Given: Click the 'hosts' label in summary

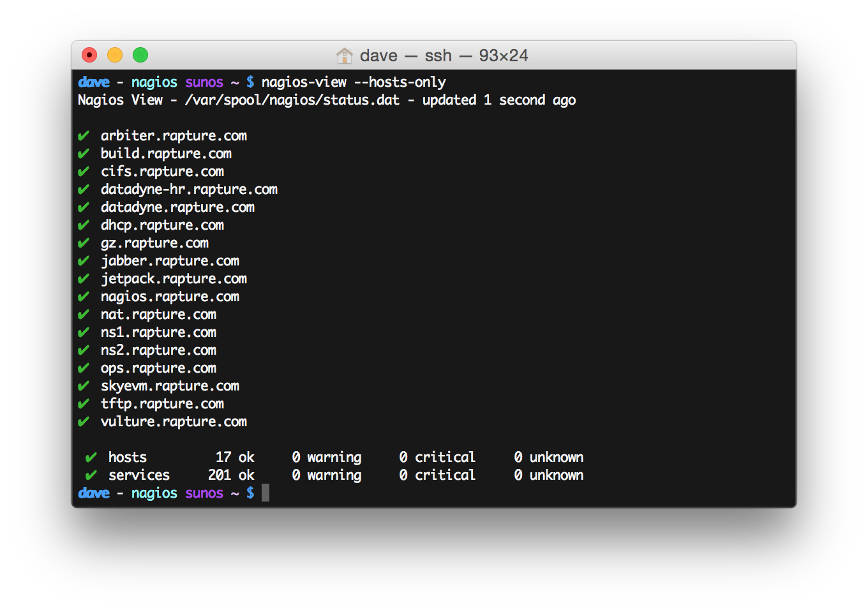Looking at the screenshot, I should (x=128, y=457).
